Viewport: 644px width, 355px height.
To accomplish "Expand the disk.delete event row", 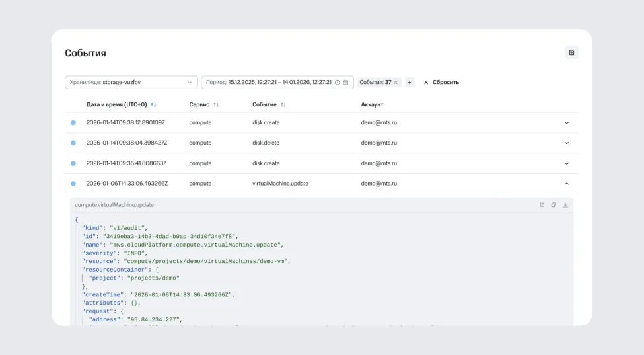I will click(x=566, y=143).
